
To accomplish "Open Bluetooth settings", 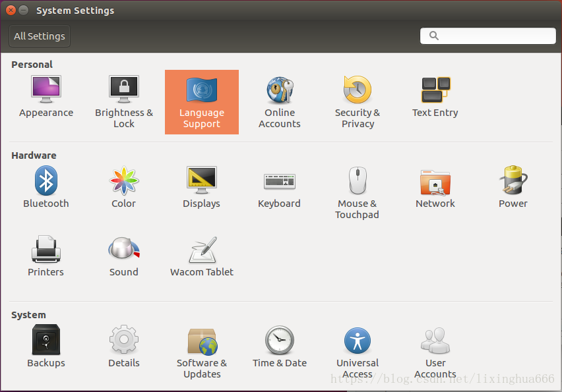I will click(46, 187).
